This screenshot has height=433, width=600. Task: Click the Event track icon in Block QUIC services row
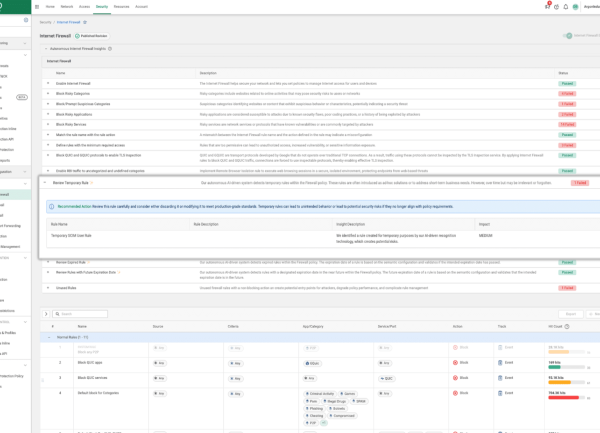click(500, 378)
